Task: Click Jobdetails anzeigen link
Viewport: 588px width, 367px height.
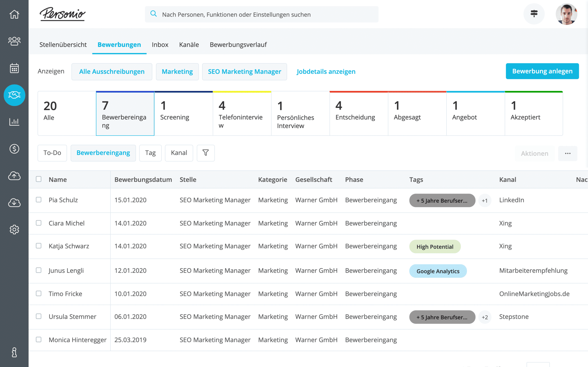Action: pos(326,71)
